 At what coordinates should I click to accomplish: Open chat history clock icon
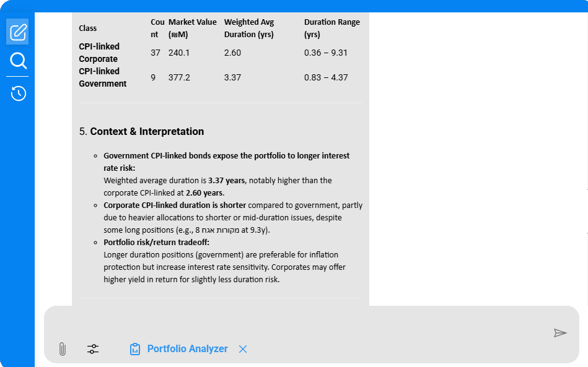coord(18,93)
